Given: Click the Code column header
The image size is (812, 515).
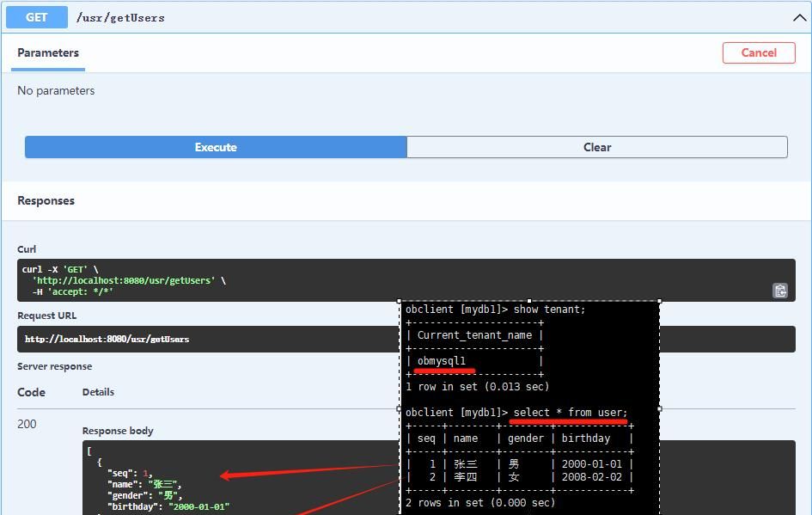Looking at the screenshot, I should (x=32, y=392).
